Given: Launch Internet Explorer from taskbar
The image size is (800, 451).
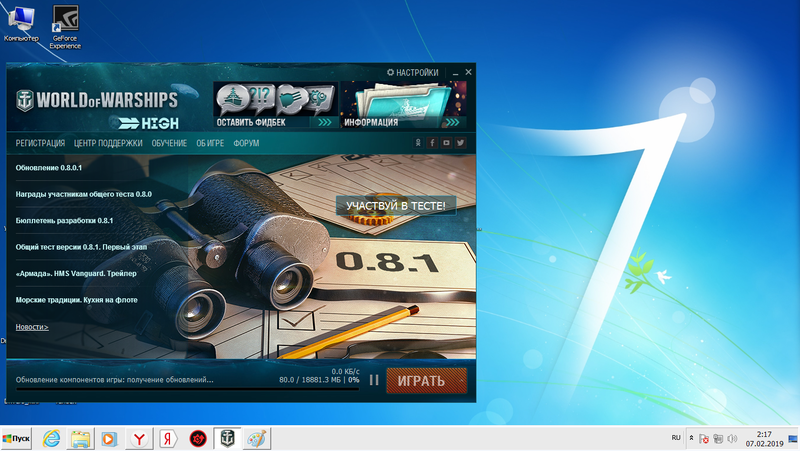Looking at the screenshot, I should coord(51,439).
